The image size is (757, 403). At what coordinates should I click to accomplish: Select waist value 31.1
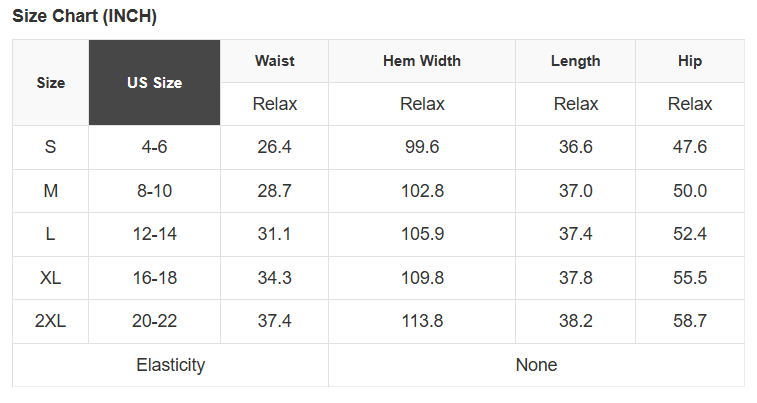pos(274,234)
